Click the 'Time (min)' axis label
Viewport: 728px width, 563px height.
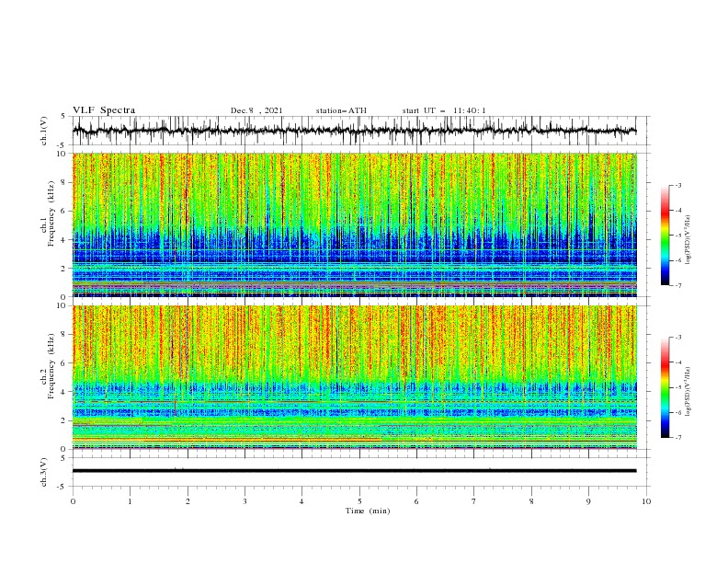click(x=368, y=511)
